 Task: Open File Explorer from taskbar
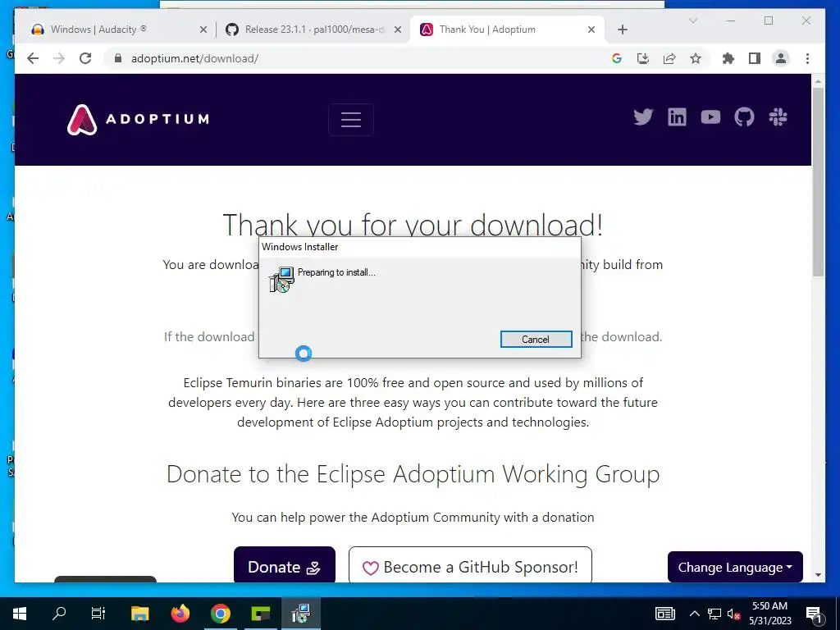139,614
